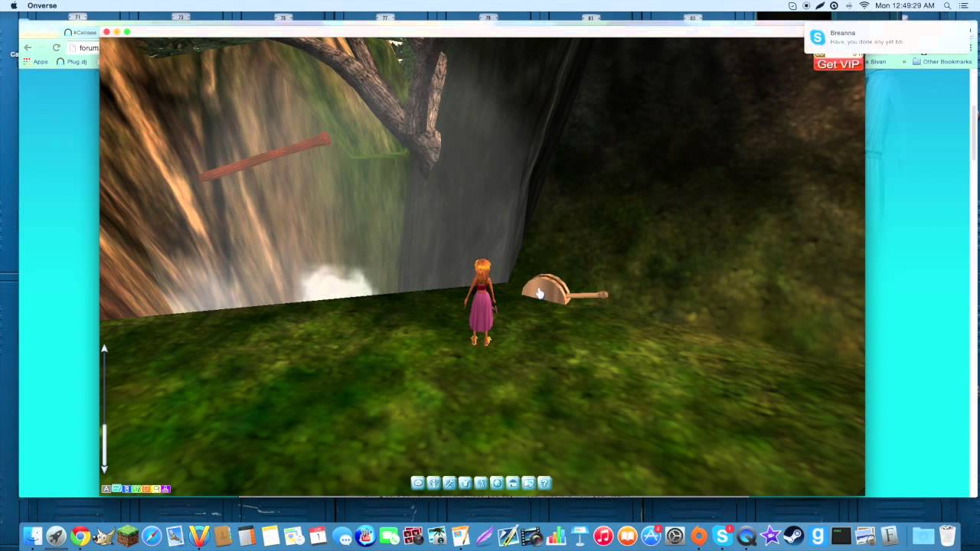The image size is (980, 551).
Task: Click the up arrow of camera slider
Action: pos(105,349)
